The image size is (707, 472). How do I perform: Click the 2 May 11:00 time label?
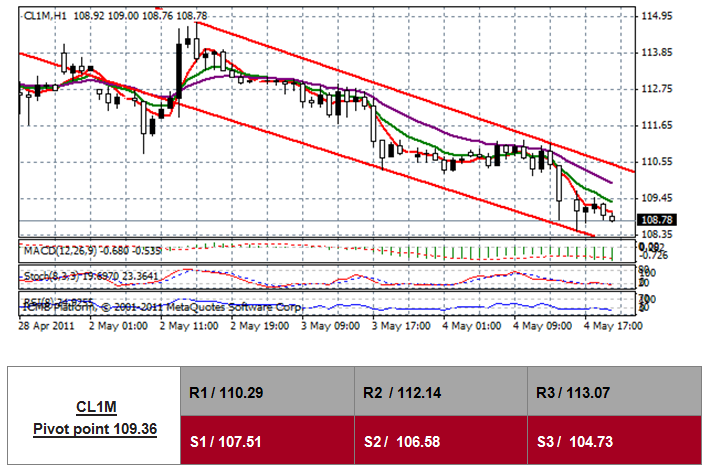189,326
